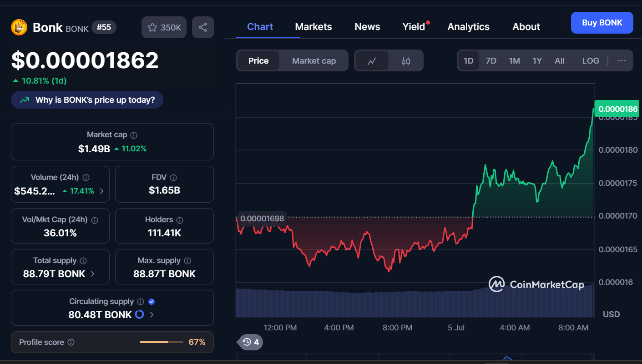Click the 36.01% Vol/Mkt Cap value
642x364 pixels.
pyautogui.click(x=60, y=233)
